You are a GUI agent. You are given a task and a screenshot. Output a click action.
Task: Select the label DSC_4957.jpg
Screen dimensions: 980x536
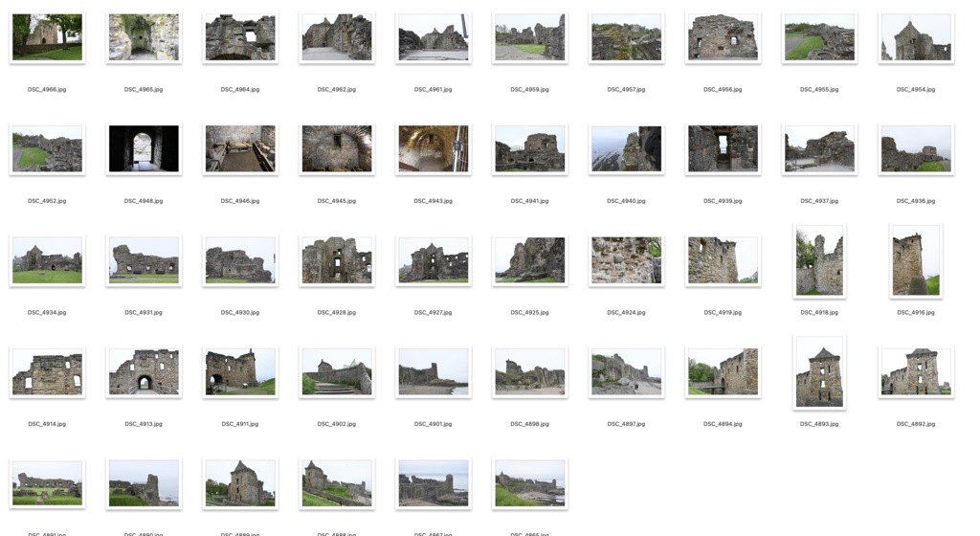coord(626,90)
